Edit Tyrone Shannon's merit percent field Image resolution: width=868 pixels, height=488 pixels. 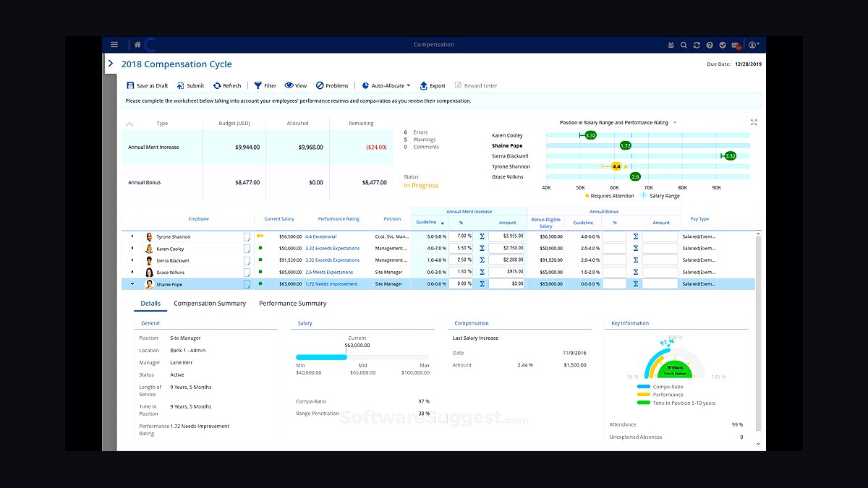pyautogui.click(x=461, y=236)
